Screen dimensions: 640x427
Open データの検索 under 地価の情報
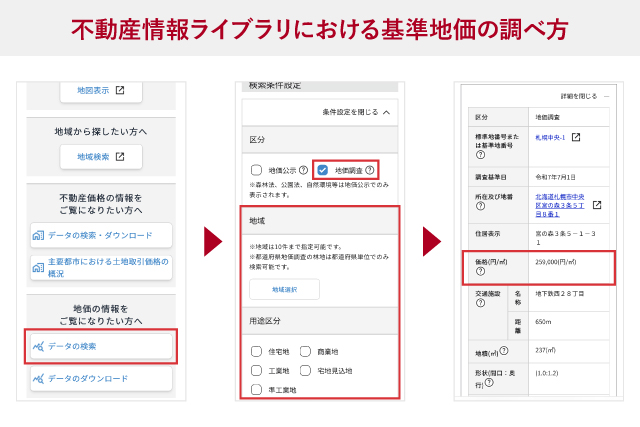tap(101, 347)
